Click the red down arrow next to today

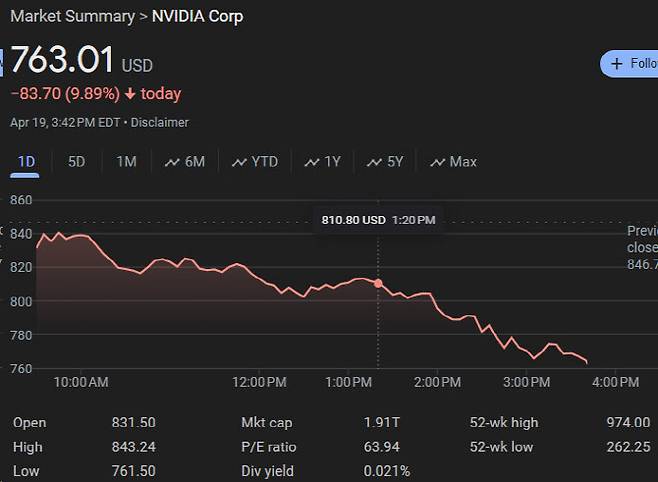tap(130, 94)
